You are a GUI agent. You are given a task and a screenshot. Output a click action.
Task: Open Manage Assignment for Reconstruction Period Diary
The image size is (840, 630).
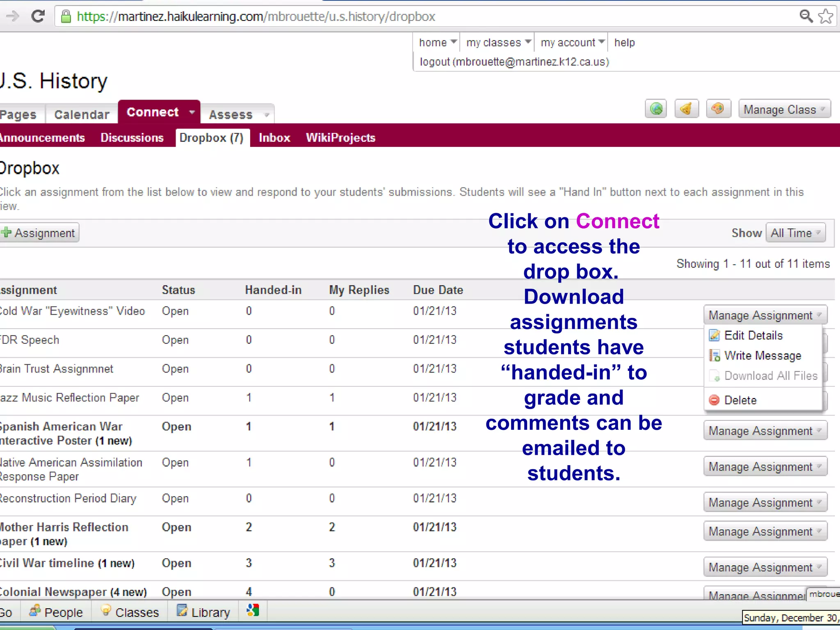765,502
